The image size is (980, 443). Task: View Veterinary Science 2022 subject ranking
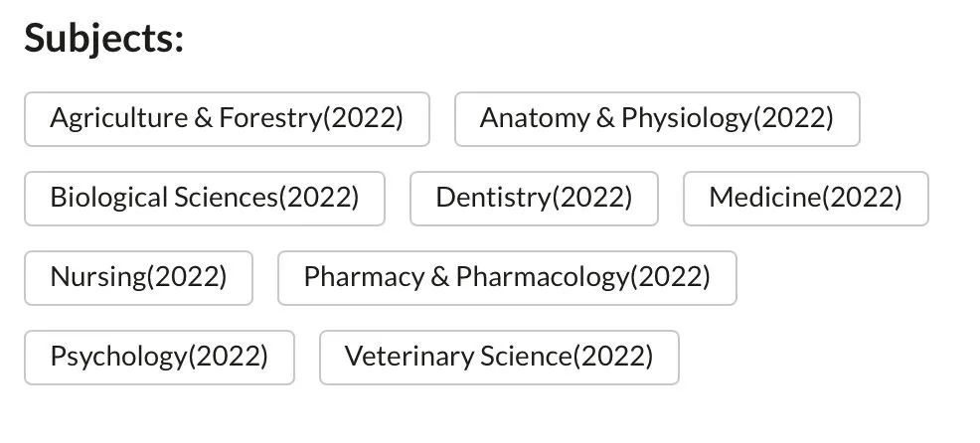[x=499, y=358]
